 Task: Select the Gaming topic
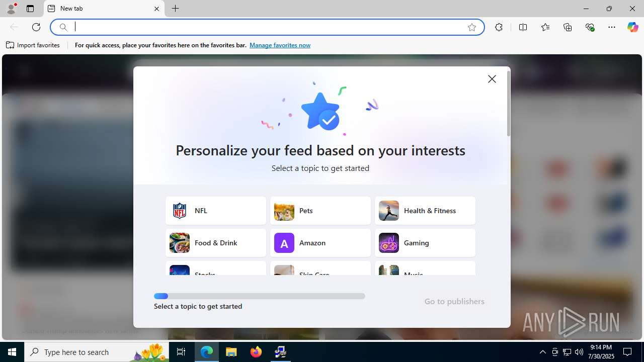pos(425,243)
